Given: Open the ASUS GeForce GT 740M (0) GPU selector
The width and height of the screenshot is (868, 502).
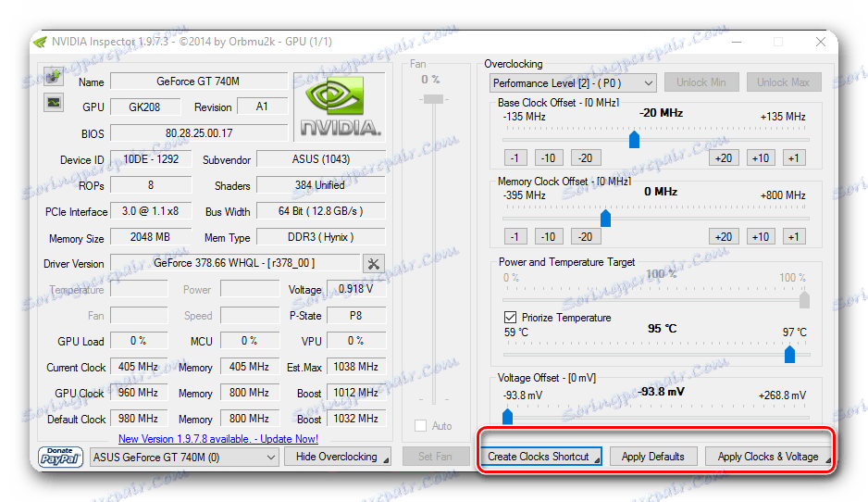Looking at the screenshot, I should click(184, 458).
